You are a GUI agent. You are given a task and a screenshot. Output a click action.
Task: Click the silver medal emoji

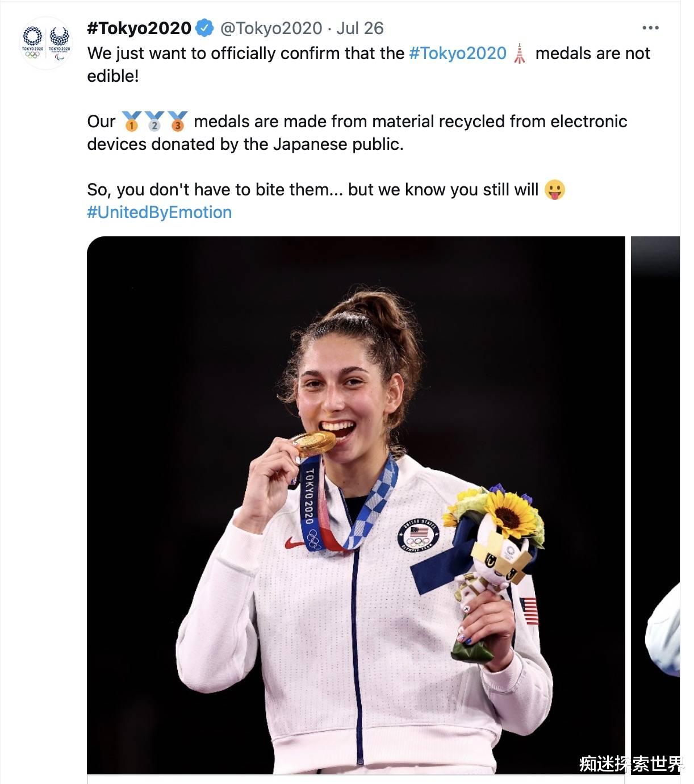click(154, 122)
